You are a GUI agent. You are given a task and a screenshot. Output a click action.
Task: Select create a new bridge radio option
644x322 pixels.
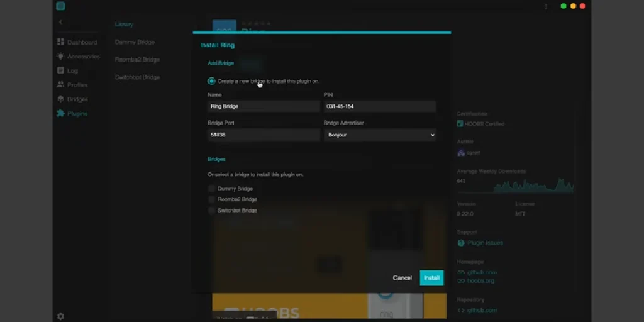pos(211,81)
